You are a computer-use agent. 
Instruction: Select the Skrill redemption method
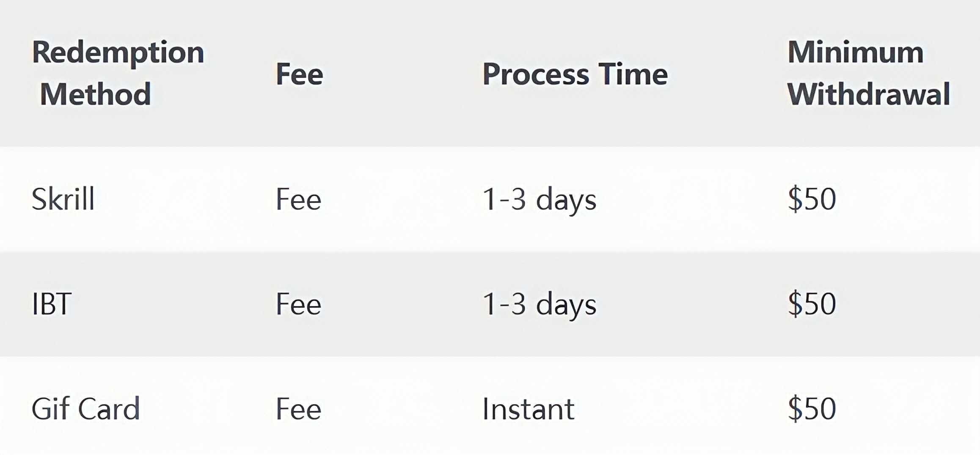pos(63,199)
